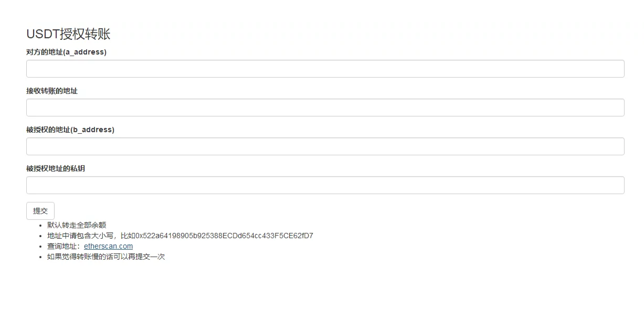Click the 默认转走全部余额 note text
The width and height of the screenshot is (644, 318).
tap(77, 225)
